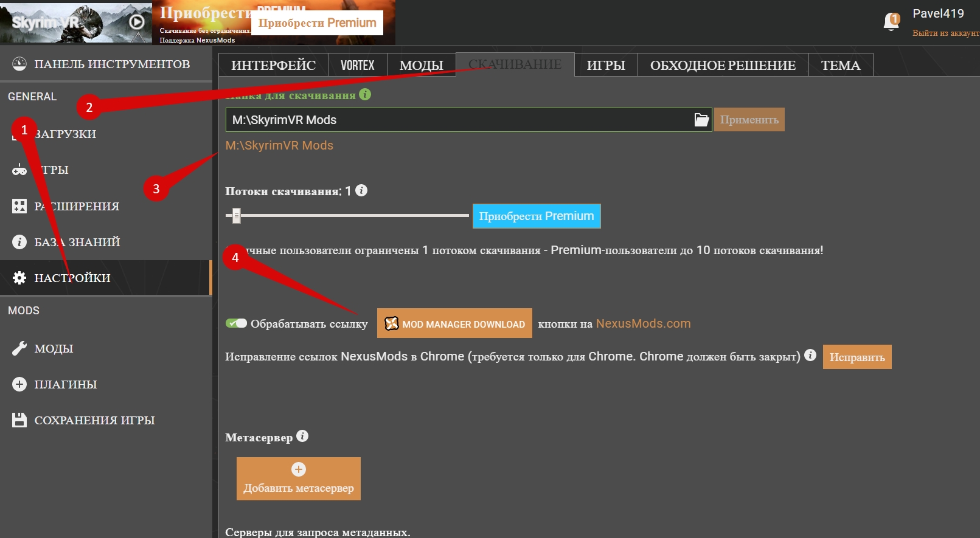Screen dimensions: 980x538
Task: Click the Pavel419 username
Action: [x=938, y=13]
